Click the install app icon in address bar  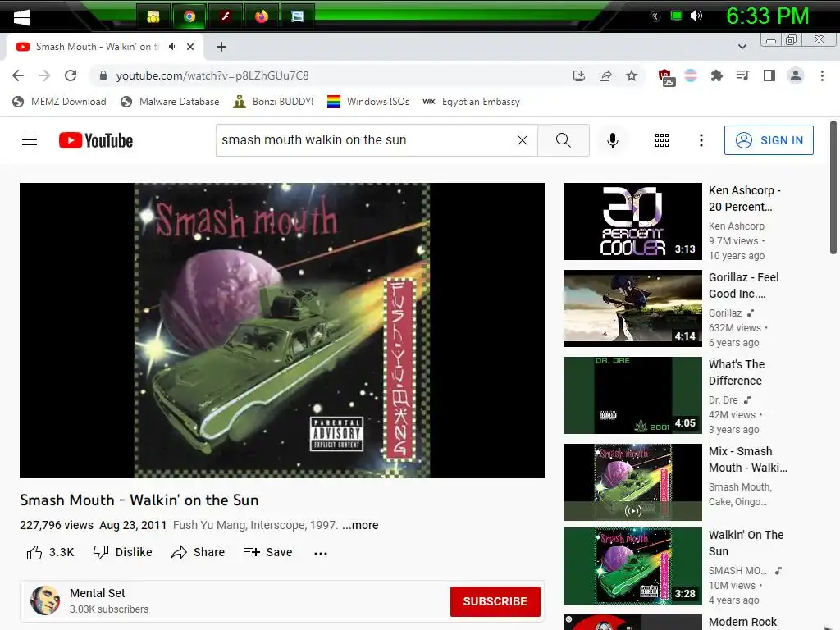point(578,75)
